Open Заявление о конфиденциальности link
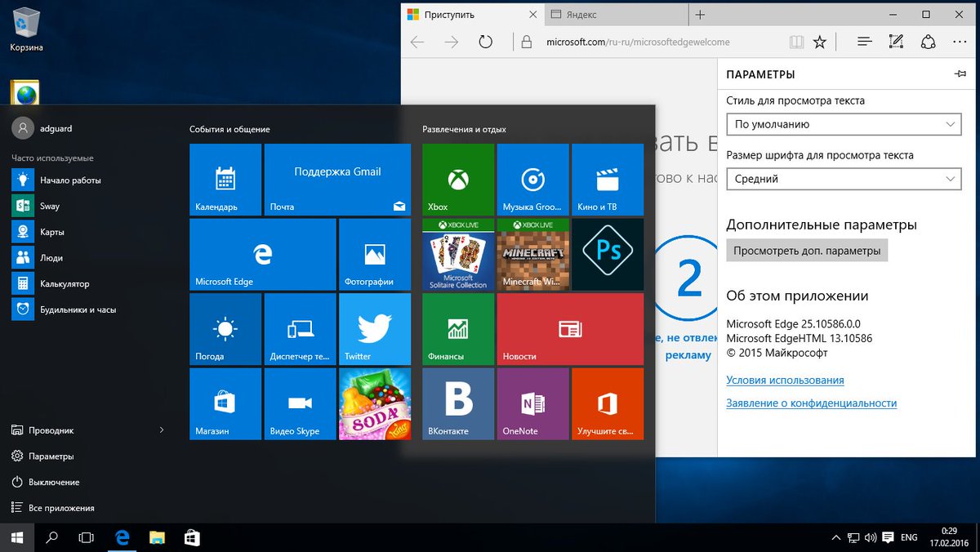 click(x=811, y=403)
